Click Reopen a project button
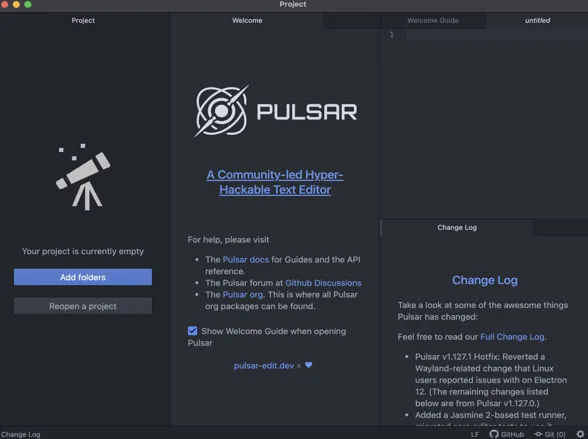 83,306
